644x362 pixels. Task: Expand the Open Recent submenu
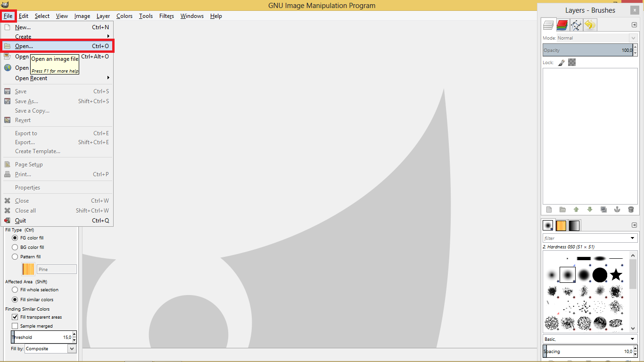[x=57, y=78]
